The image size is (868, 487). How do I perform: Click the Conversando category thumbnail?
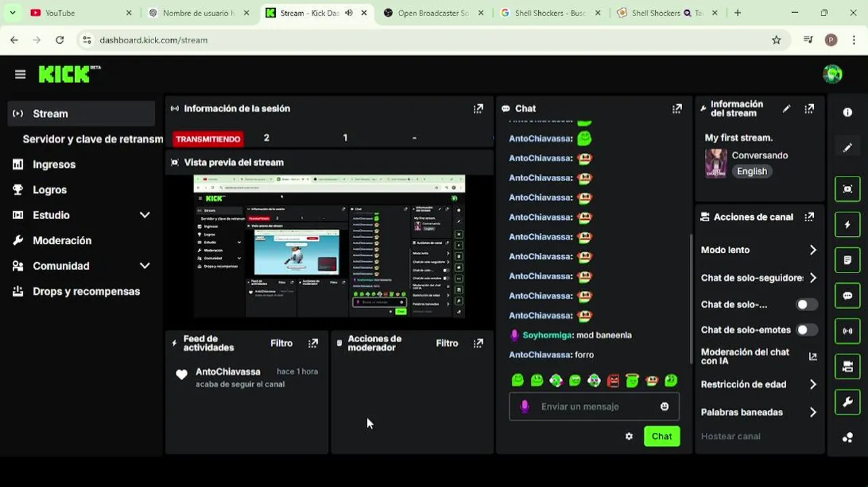(x=716, y=163)
